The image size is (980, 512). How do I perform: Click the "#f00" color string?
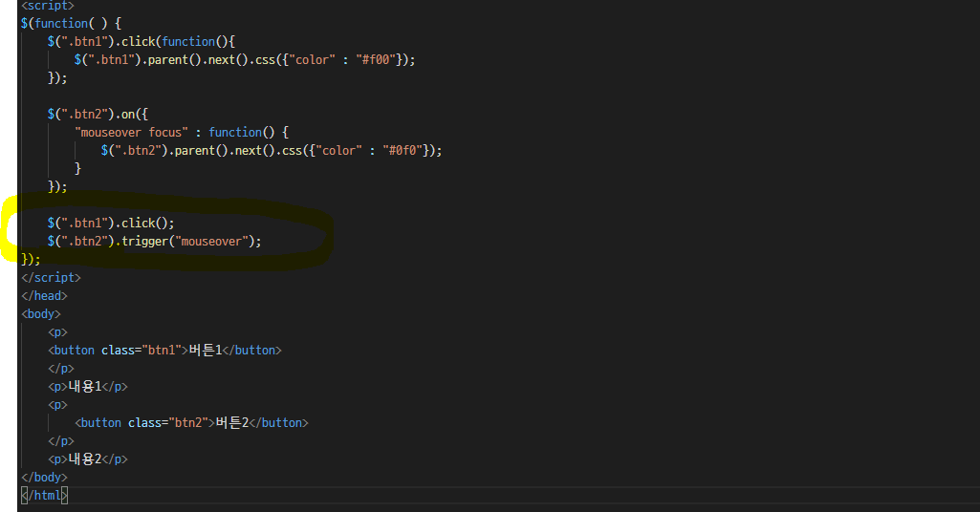point(376,60)
